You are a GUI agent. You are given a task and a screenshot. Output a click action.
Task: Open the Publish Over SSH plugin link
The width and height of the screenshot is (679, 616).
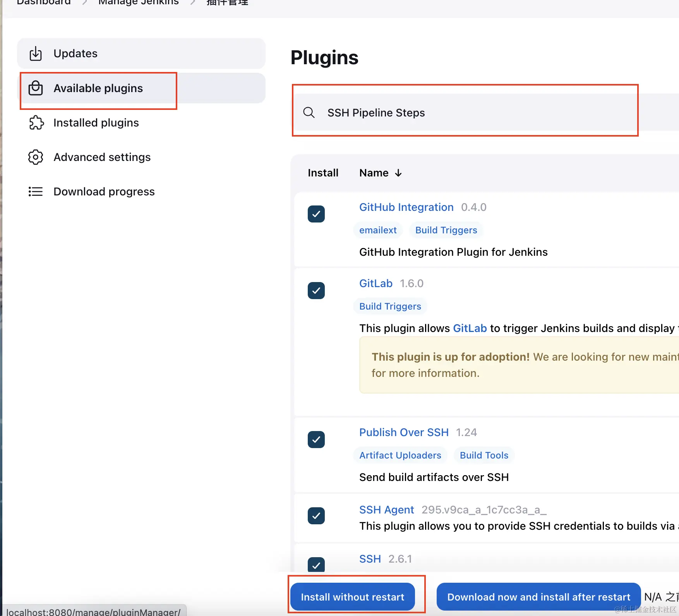(404, 432)
